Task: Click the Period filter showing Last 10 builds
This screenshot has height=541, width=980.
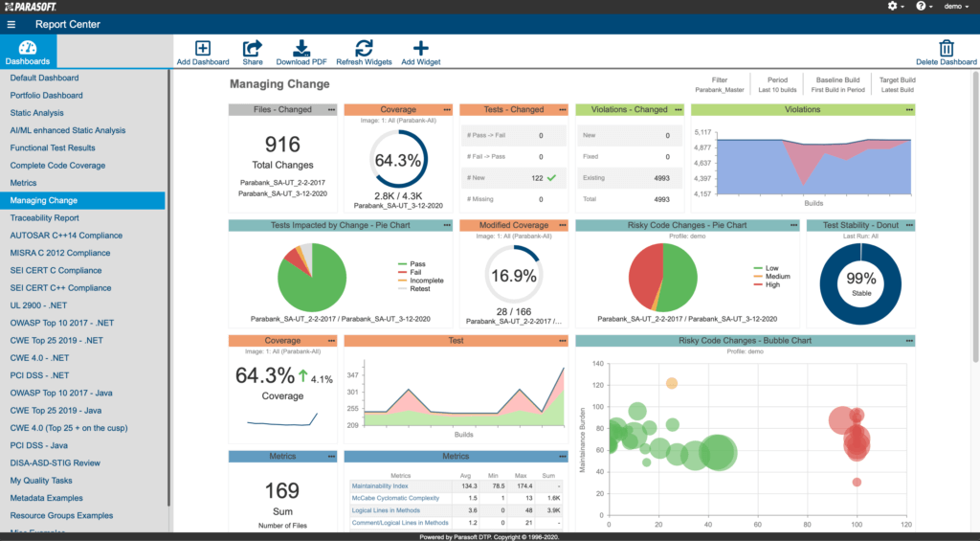Action: (777, 85)
